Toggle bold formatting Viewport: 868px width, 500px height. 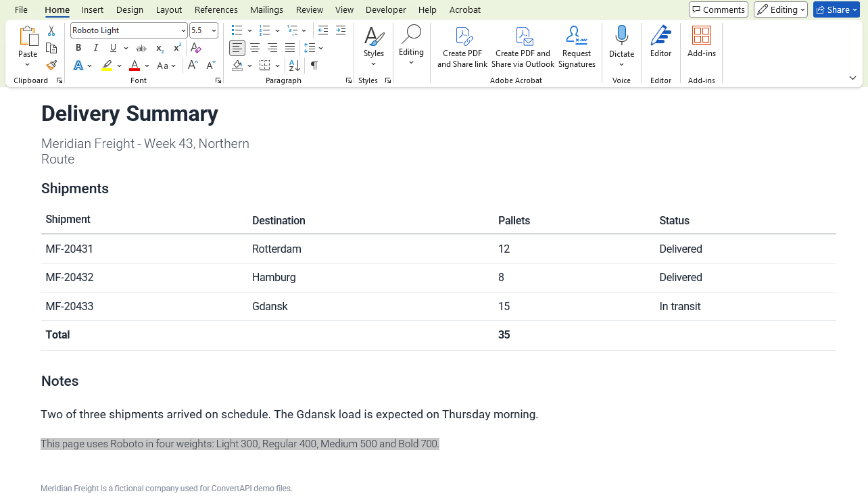(x=78, y=48)
